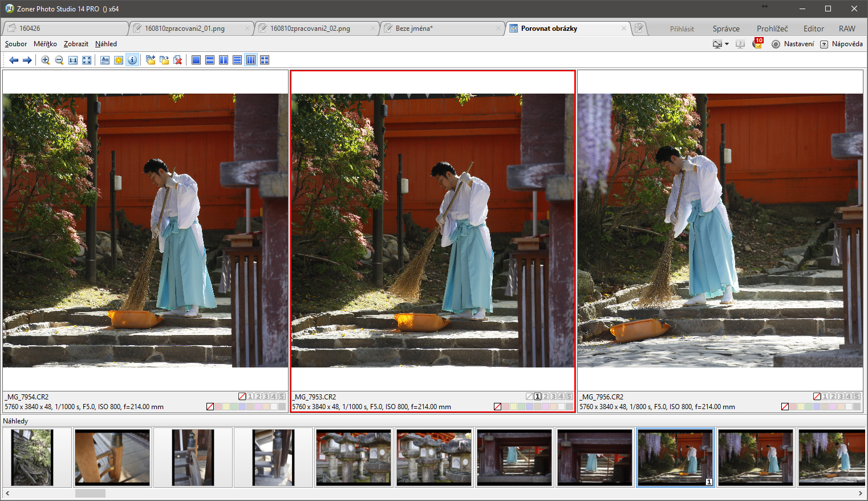Apply yellow color label to _MG_7953.CR2
Image resolution: width=868 pixels, height=501 pixels.
coord(514,407)
